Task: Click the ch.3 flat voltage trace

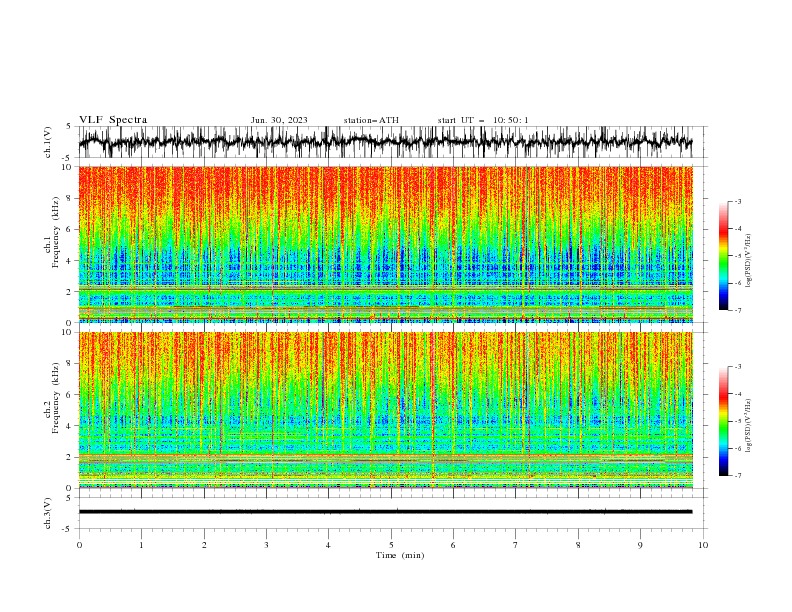Action: 385,512
